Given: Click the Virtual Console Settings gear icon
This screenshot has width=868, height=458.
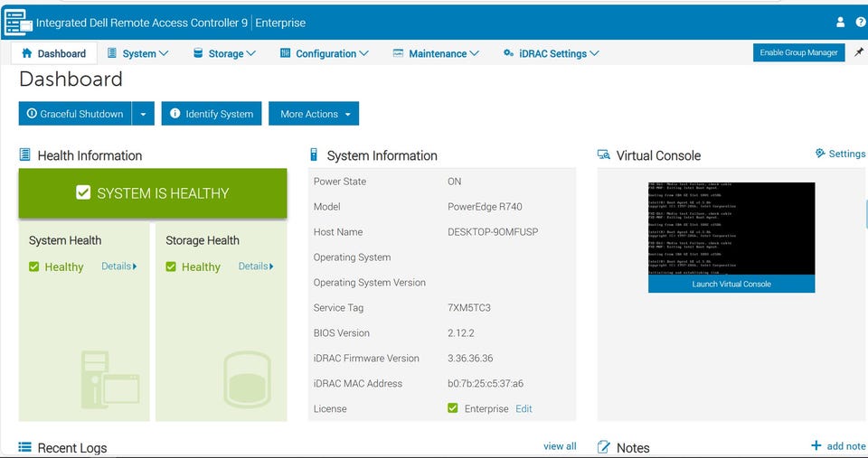Looking at the screenshot, I should pyautogui.click(x=820, y=154).
